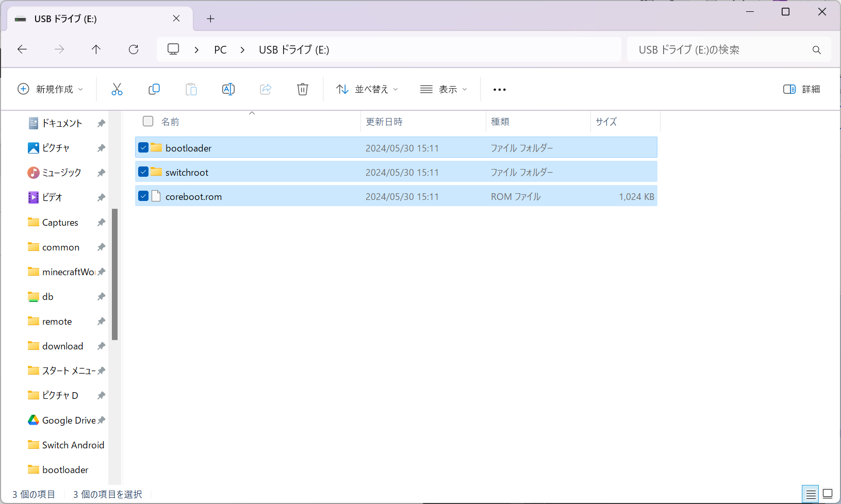
Task: Open the 表示 view dropdown
Action: point(443,89)
